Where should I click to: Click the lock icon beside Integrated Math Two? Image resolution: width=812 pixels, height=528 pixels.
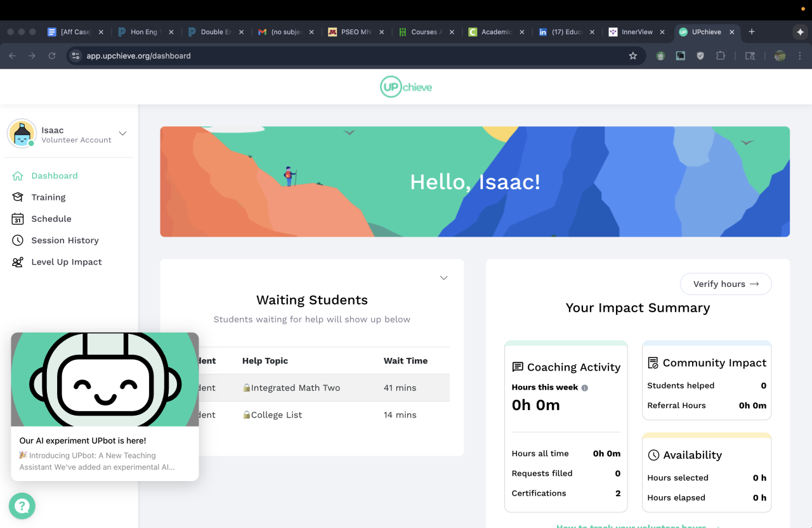pyautogui.click(x=246, y=388)
